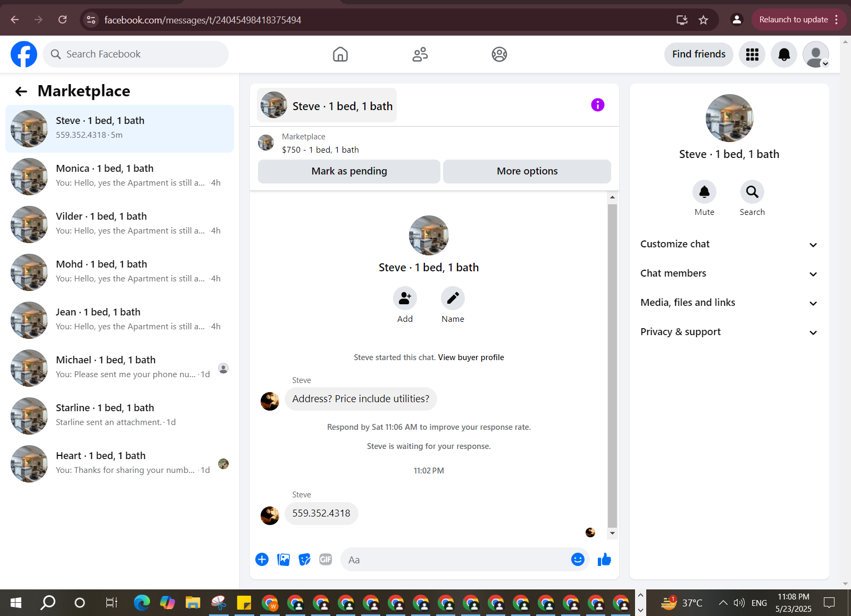
Task: Expand Media, files and links section
Action: (729, 303)
